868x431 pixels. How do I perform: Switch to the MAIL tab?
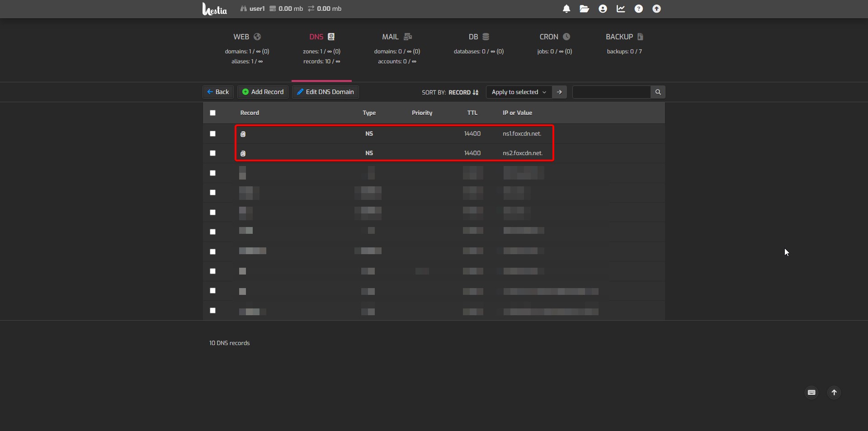click(x=396, y=37)
